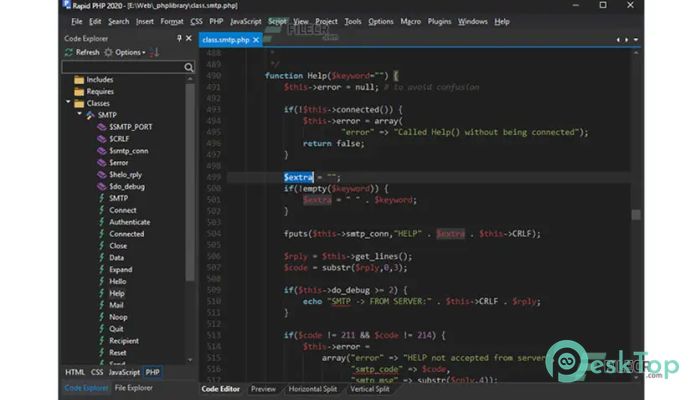Click the editor vertical scrollbar thumb

636,215
